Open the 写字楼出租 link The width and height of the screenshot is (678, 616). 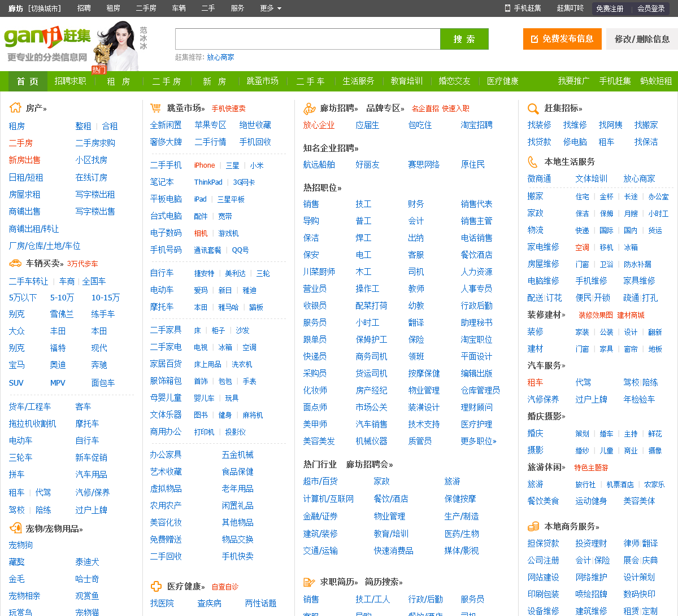[95, 194]
